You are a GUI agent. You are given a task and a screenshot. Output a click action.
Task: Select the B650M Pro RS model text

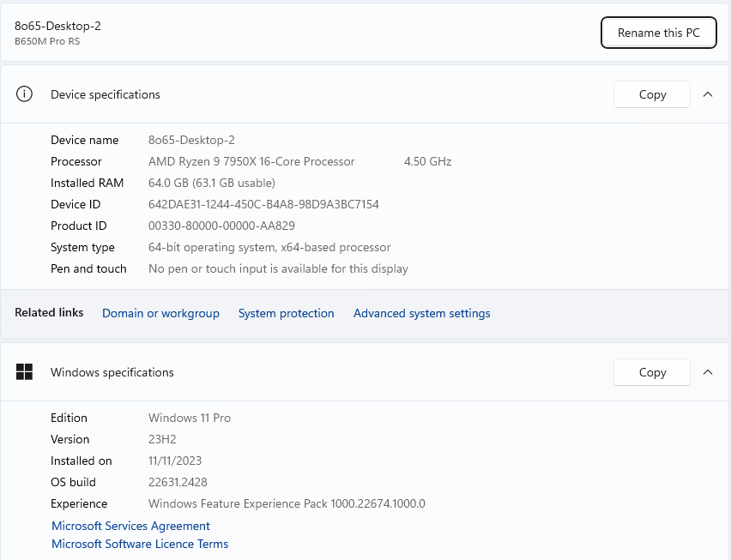pos(47,41)
